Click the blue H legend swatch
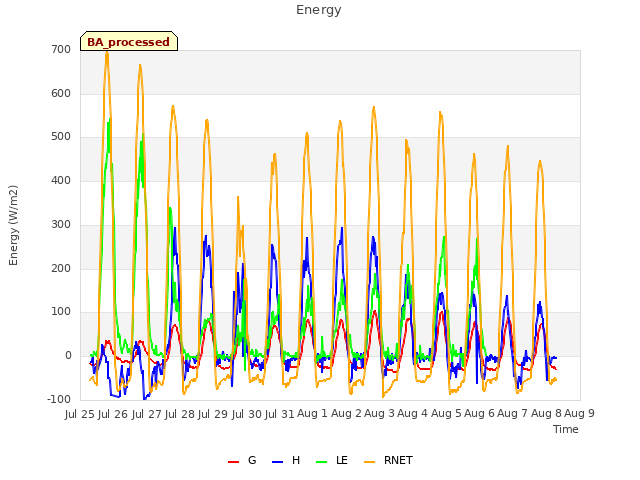Image resolution: width=640 pixels, height=480 pixels. pyautogui.click(x=277, y=462)
